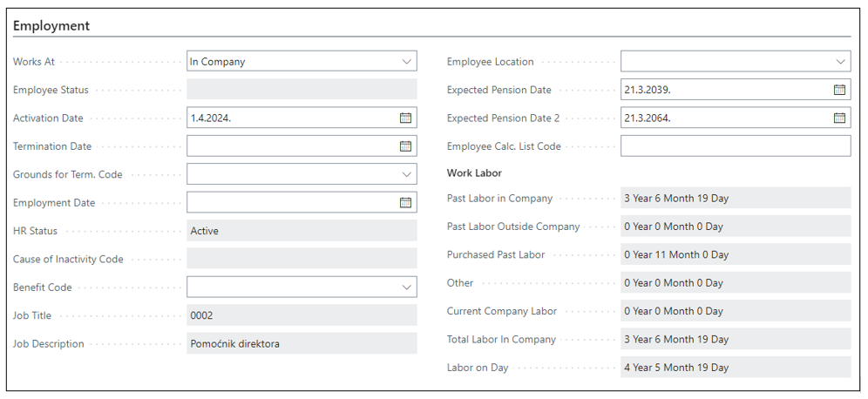Select the Job Title value 0002
Screen dimensions: 868x399
click(302, 315)
